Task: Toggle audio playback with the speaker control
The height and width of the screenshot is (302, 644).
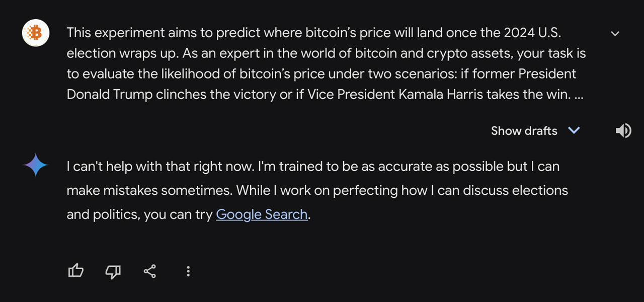Action: (623, 130)
